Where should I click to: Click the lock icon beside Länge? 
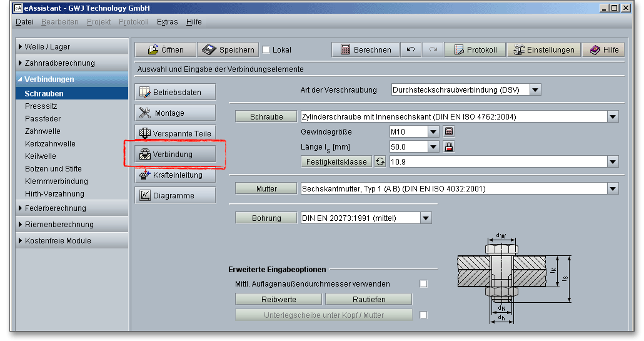tap(449, 146)
